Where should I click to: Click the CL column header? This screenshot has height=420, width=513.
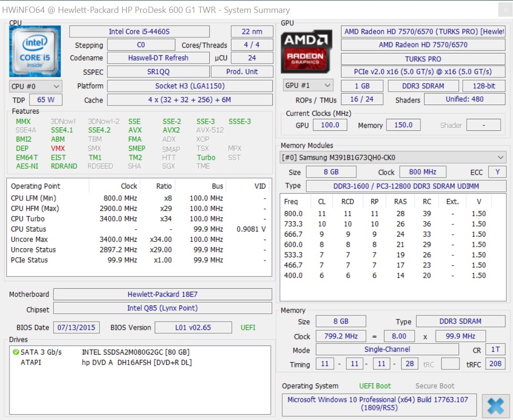pyautogui.click(x=322, y=202)
